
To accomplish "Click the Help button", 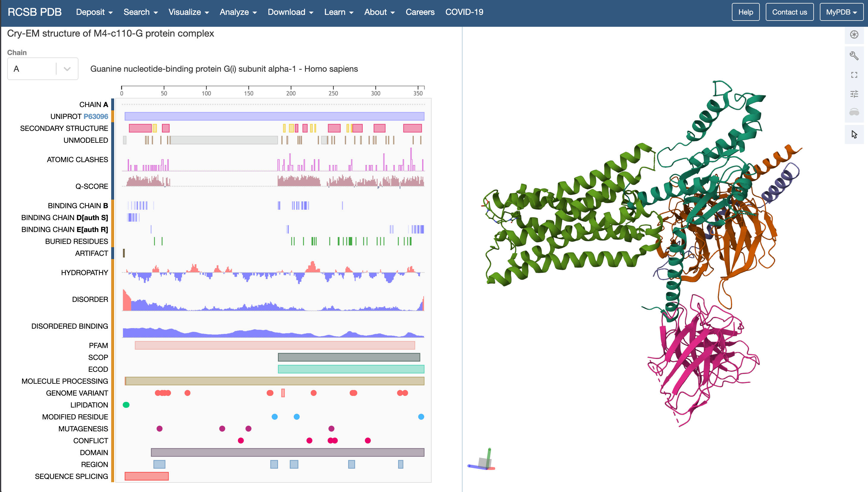I will coord(745,12).
